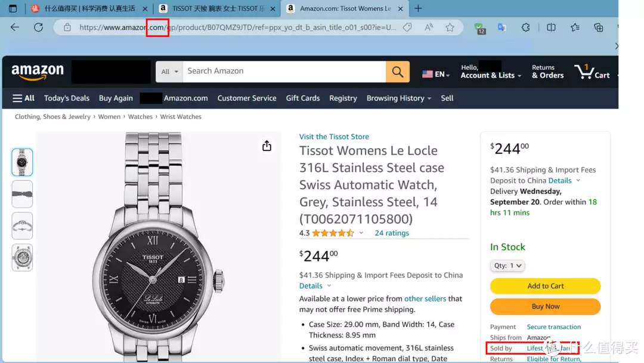Expand shipping Details chevron under price
Image resolution: width=644 pixels, height=363 pixels.
pos(329,286)
